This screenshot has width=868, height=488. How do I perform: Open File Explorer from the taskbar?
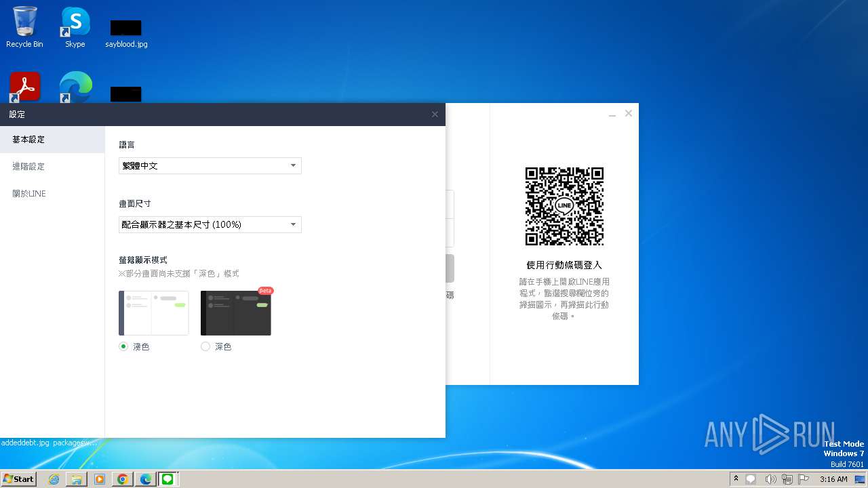pyautogui.click(x=77, y=479)
